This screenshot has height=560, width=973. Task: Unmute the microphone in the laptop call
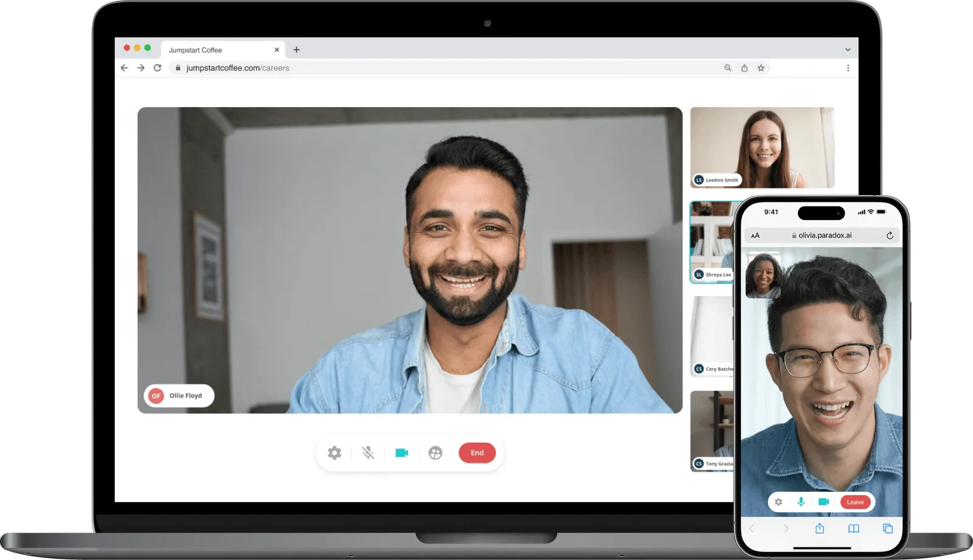click(x=368, y=453)
